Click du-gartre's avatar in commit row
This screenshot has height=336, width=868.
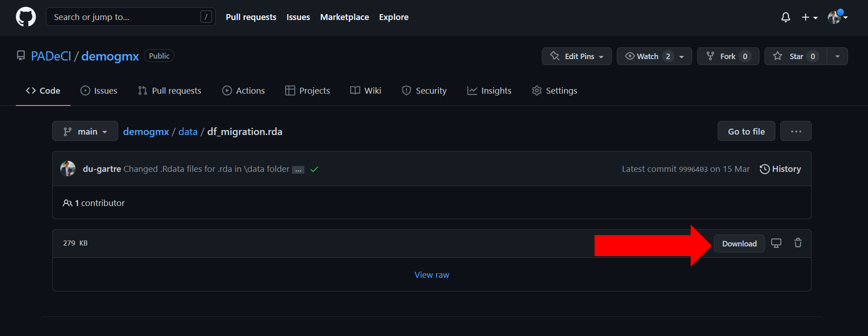(68, 169)
